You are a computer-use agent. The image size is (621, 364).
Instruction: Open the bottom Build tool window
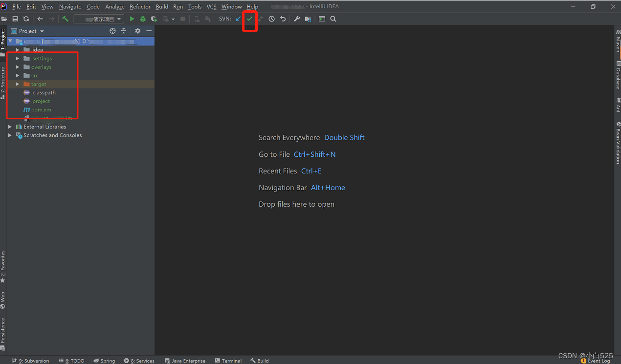point(259,361)
